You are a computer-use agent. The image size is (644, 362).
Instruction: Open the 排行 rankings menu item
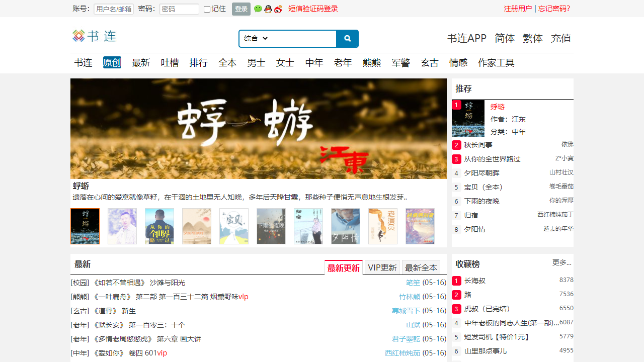(x=199, y=63)
